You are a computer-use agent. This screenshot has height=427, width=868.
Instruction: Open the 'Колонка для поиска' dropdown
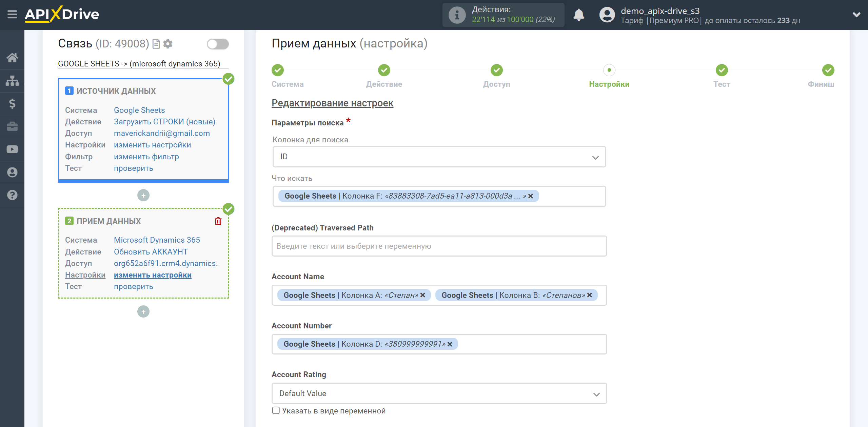(x=439, y=157)
